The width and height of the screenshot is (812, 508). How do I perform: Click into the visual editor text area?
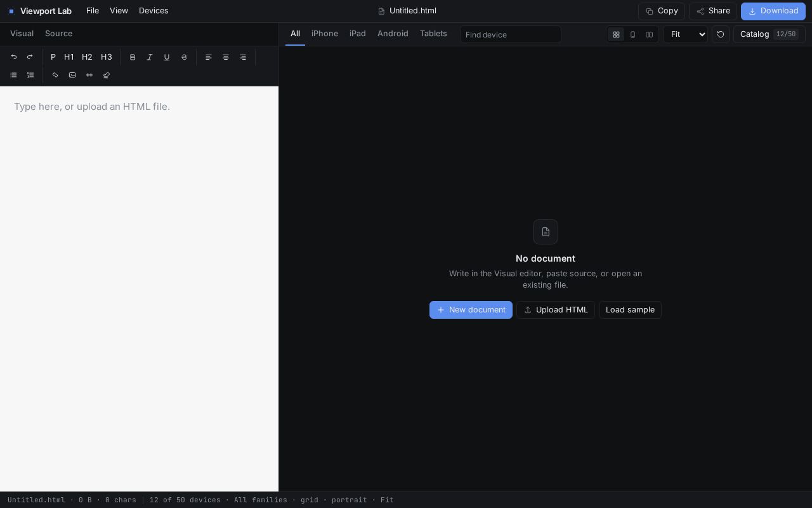pyautogui.click(x=139, y=289)
